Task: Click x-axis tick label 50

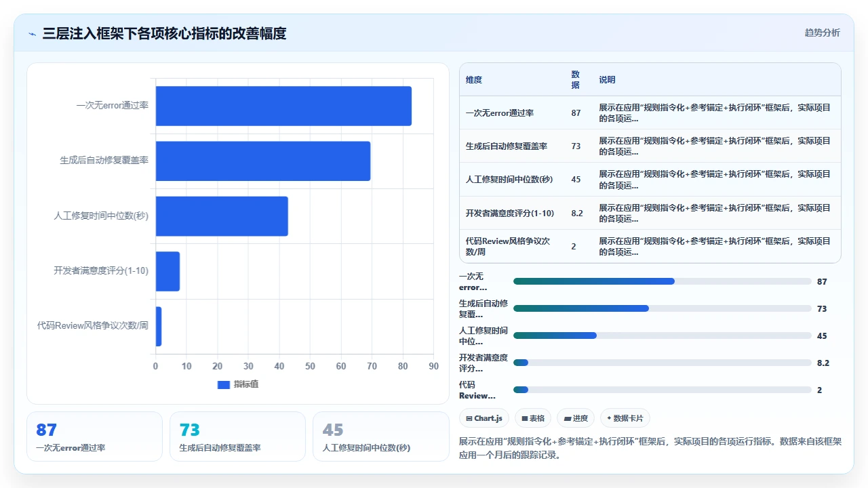Action: point(310,366)
